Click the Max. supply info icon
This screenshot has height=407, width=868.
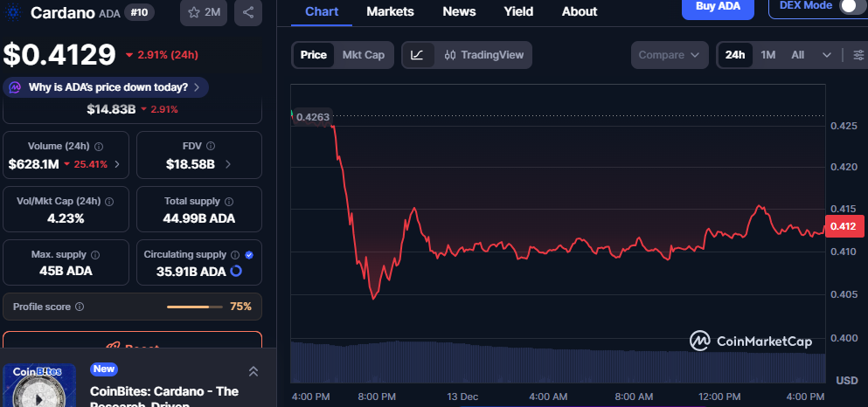[x=95, y=254]
